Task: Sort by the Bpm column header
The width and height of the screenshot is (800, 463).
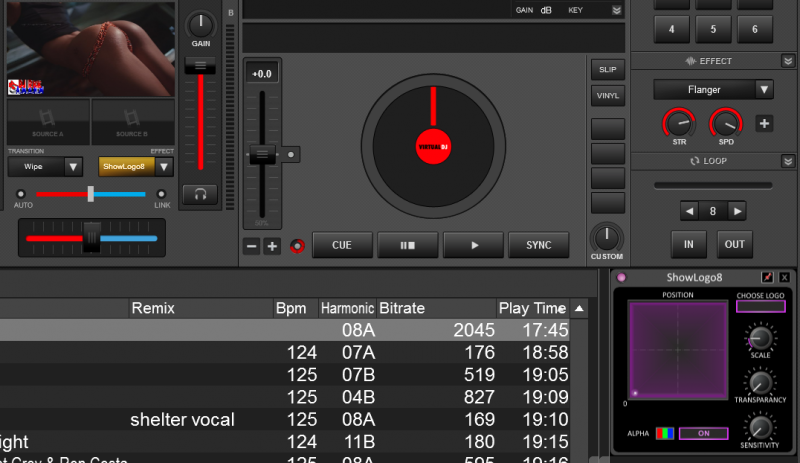Action: (x=290, y=309)
